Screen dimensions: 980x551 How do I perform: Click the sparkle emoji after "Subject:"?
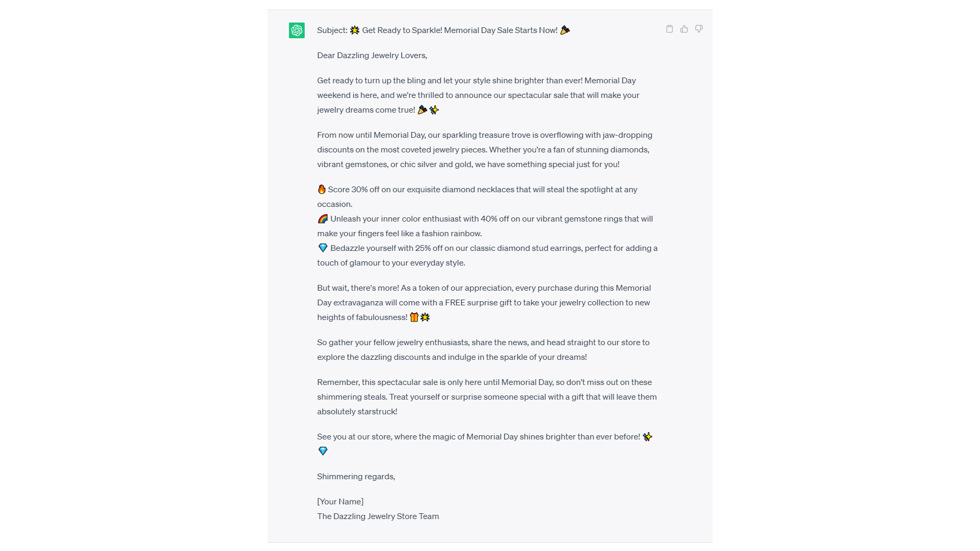tap(354, 30)
